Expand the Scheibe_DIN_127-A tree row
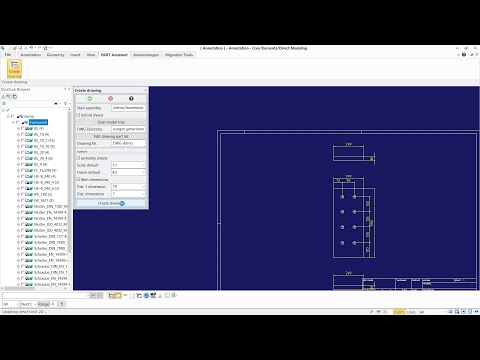The width and height of the screenshot is (480, 360). (x=18, y=236)
